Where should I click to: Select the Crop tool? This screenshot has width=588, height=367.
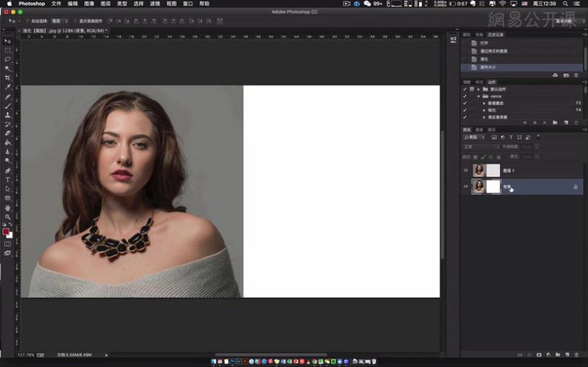pos(8,78)
